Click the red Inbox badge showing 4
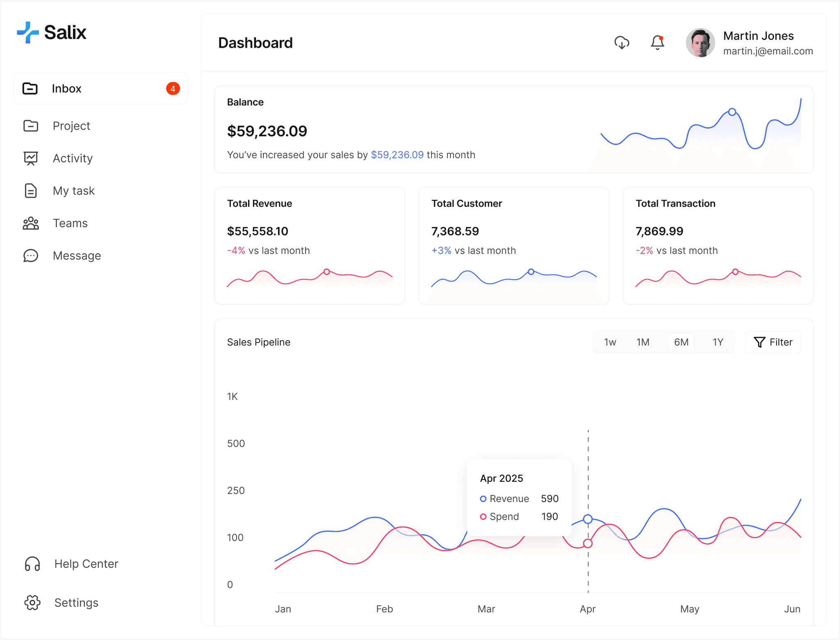This screenshot has height=640, width=840. (173, 89)
